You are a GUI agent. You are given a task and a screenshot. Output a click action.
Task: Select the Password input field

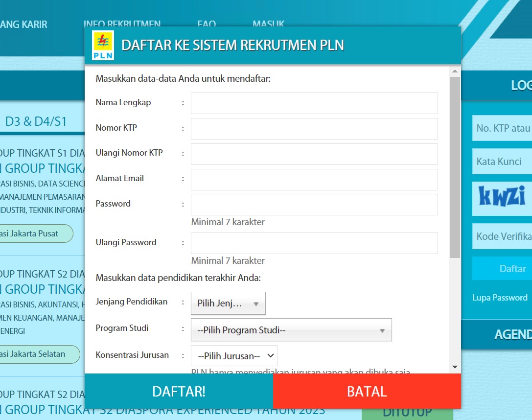coord(314,205)
